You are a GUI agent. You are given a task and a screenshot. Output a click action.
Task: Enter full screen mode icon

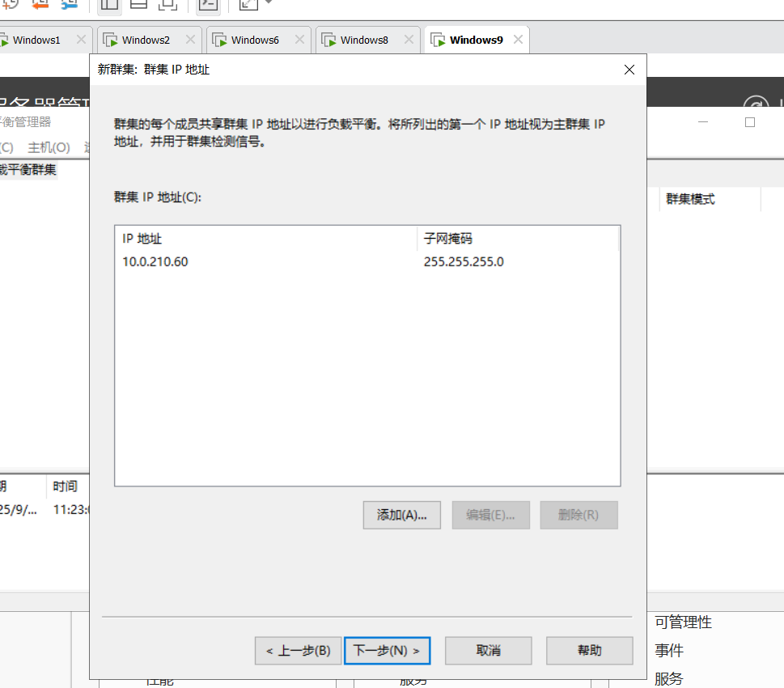tap(167, 4)
